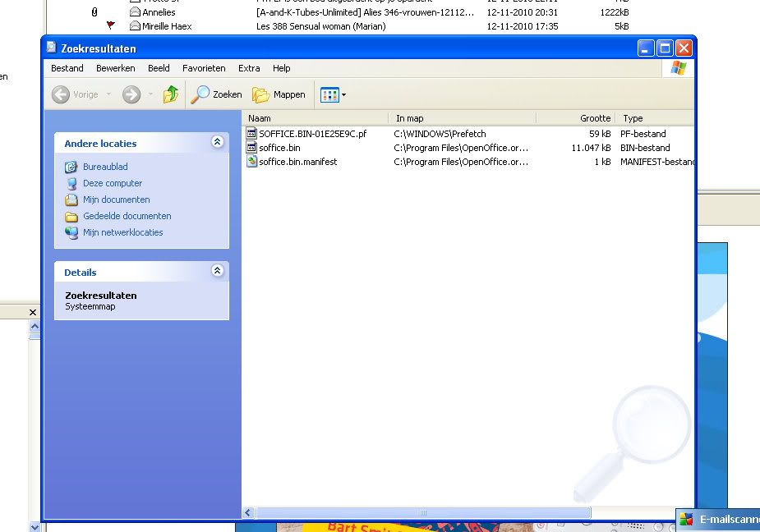The width and height of the screenshot is (760, 532).
Task: Select file name SOFFICE.BIN-01E25E9C.pf
Action: 313,134
